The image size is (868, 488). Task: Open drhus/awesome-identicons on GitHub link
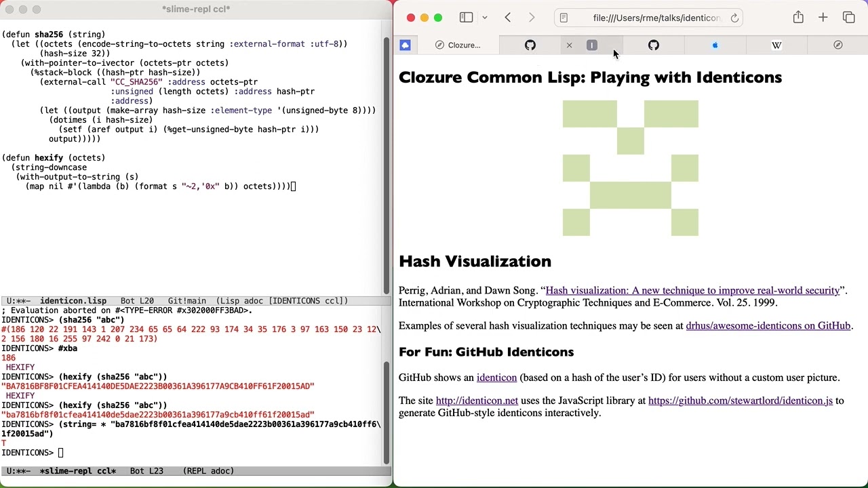pyautogui.click(x=768, y=326)
